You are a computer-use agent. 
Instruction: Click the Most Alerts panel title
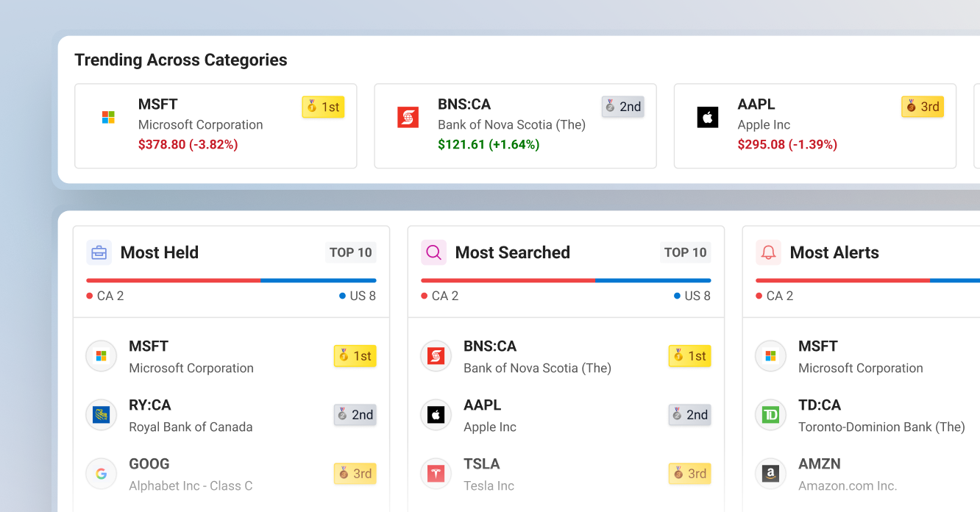pos(834,252)
